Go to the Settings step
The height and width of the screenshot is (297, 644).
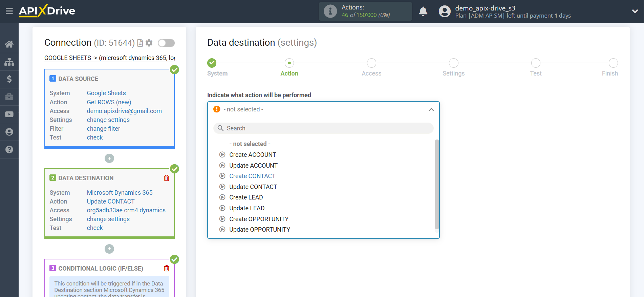click(x=454, y=63)
